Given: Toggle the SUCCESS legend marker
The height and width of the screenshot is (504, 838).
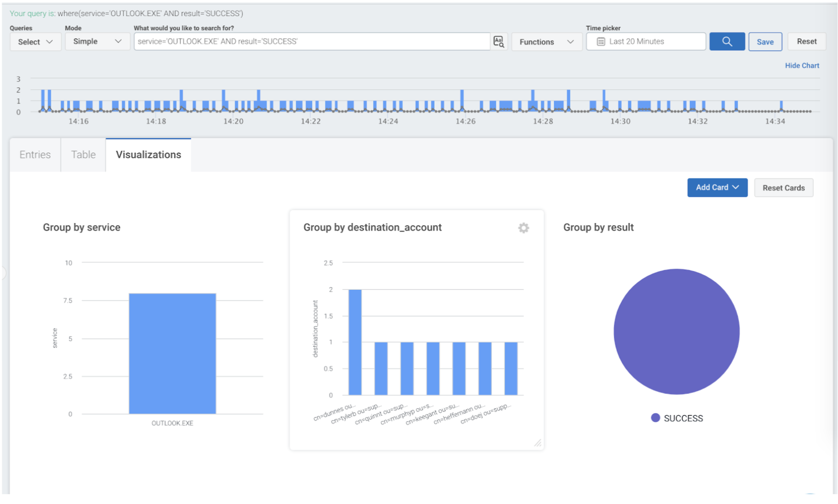Looking at the screenshot, I should [x=655, y=418].
